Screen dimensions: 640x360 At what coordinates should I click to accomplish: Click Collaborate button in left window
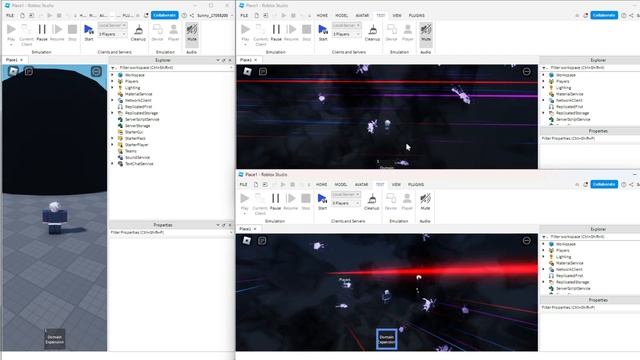click(165, 15)
